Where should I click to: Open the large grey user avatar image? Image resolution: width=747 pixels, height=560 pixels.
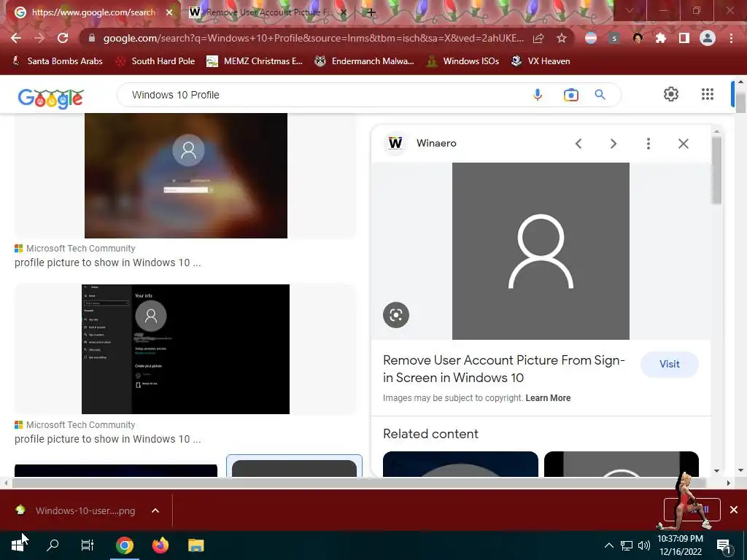tap(541, 251)
